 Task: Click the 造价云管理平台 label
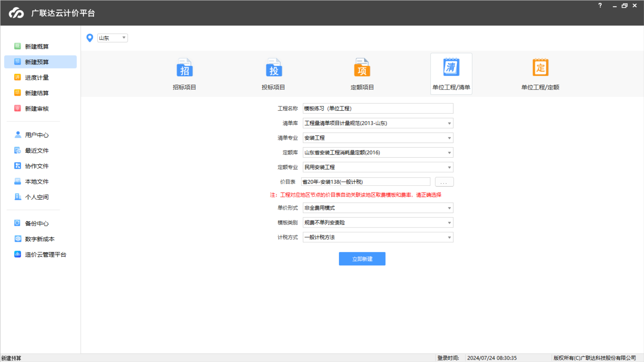[46, 255]
